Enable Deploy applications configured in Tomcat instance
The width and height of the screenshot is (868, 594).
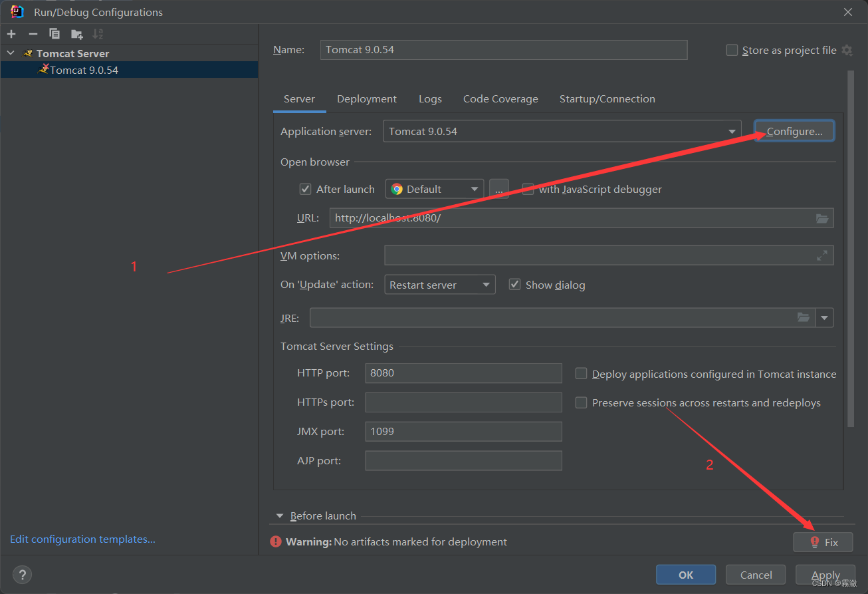(x=581, y=374)
